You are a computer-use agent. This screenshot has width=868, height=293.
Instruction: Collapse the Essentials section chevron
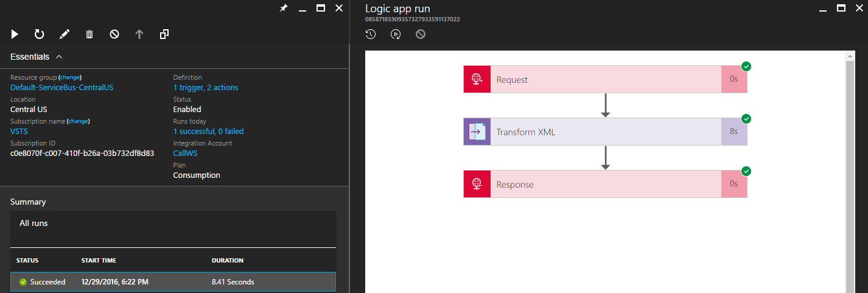tap(59, 57)
